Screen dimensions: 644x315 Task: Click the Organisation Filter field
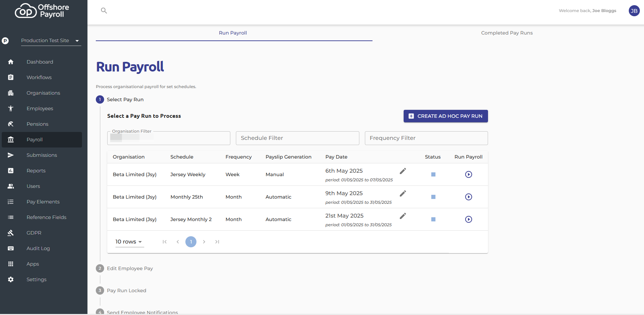169,138
